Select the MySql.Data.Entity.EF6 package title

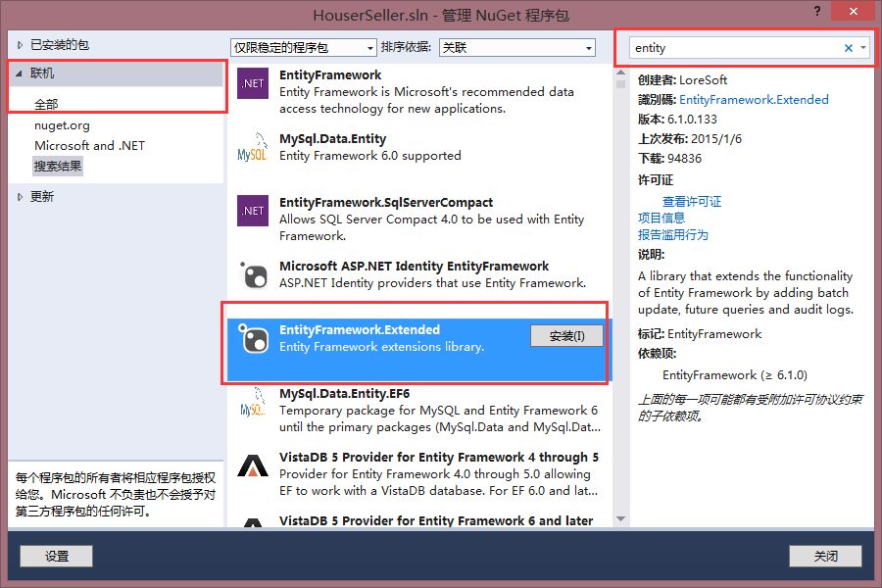click(x=344, y=394)
